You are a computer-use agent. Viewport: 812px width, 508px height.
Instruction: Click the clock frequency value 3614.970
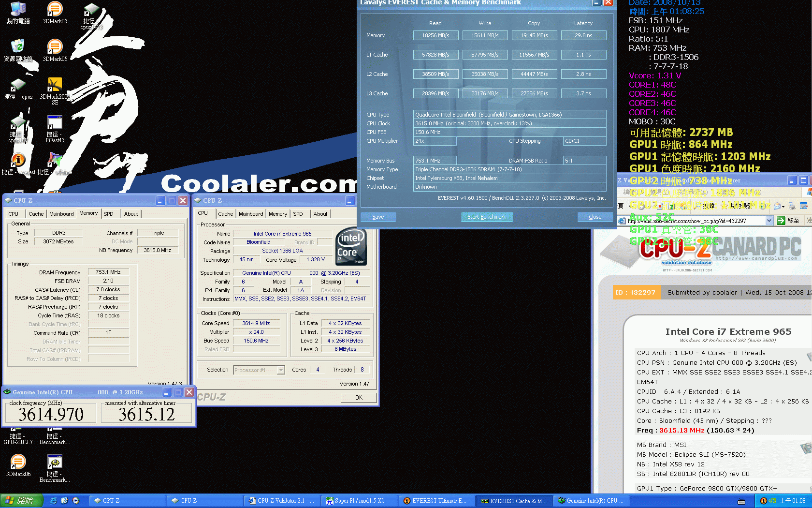click(51, 414)
